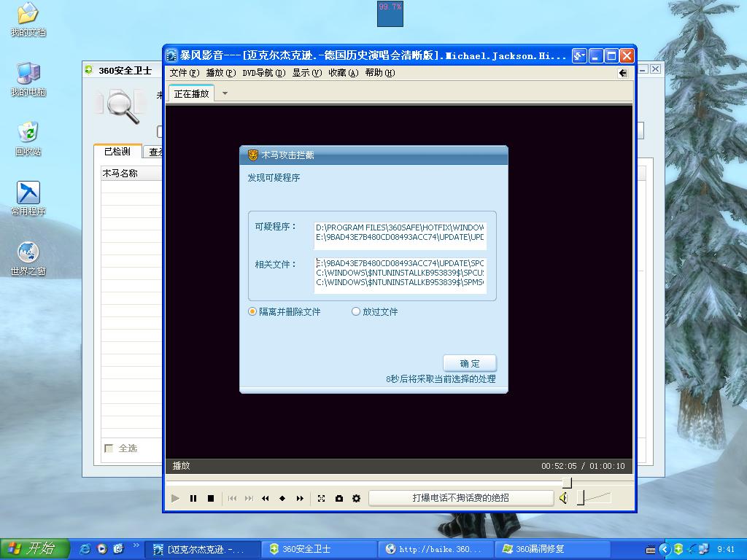Open the DVD导航(D) menu
This screenshot has width=747, height=560.
coord(264,73)
